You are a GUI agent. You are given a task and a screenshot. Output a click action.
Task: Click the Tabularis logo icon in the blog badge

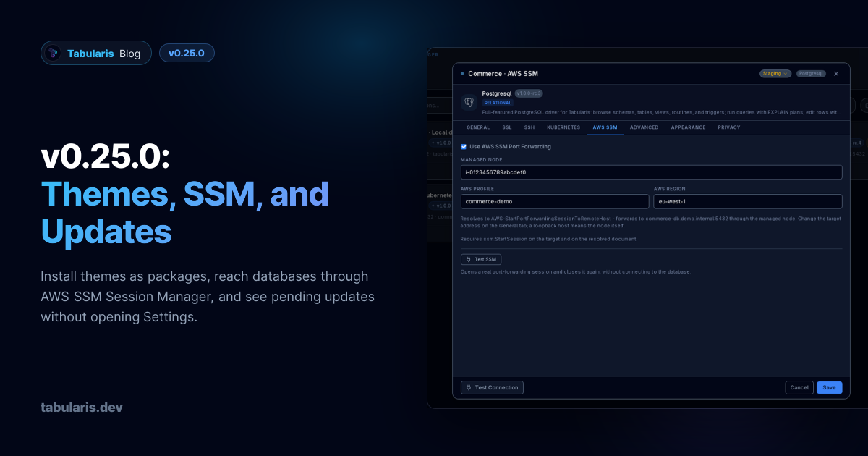[53, 53]
